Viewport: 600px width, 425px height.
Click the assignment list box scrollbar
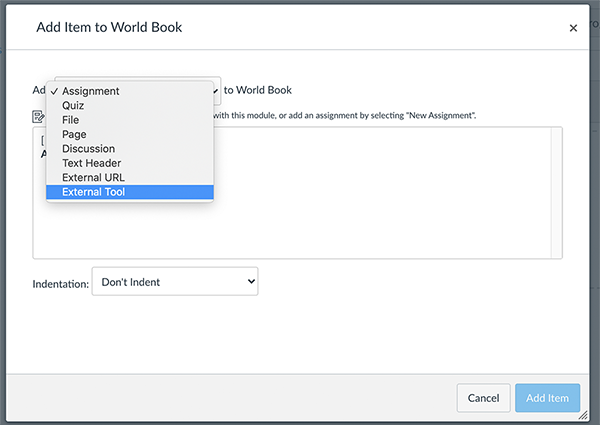556,193
